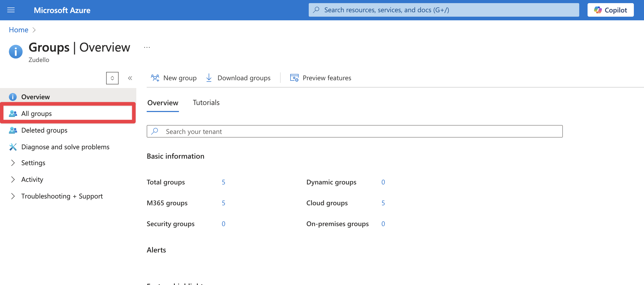Click the Groups info icon beside the title
The height and width of the screenshot is (285, 644).
[16, 52]
